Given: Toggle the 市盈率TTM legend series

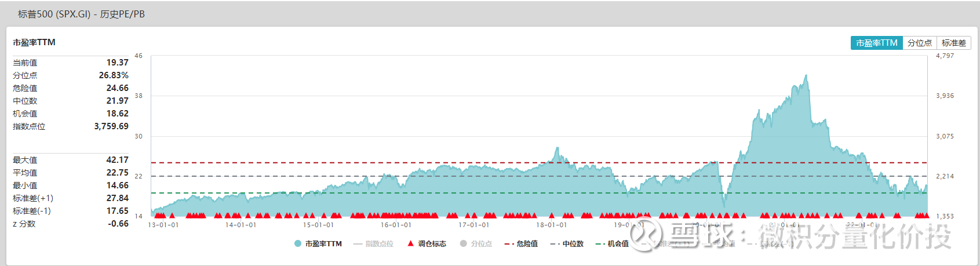Looking at the screenshot, I should [x=318, y=244].
